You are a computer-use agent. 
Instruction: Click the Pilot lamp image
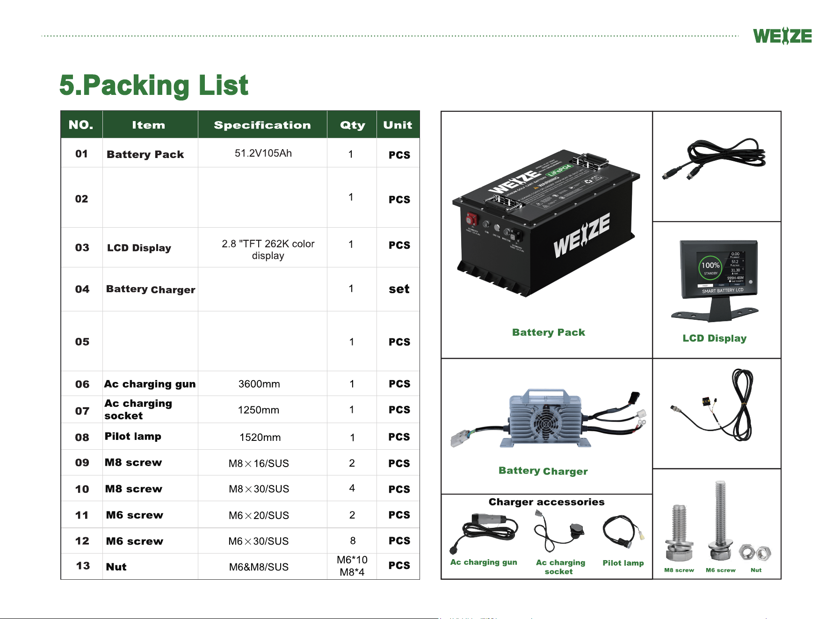pyautogui.click(x=624, y=532)
